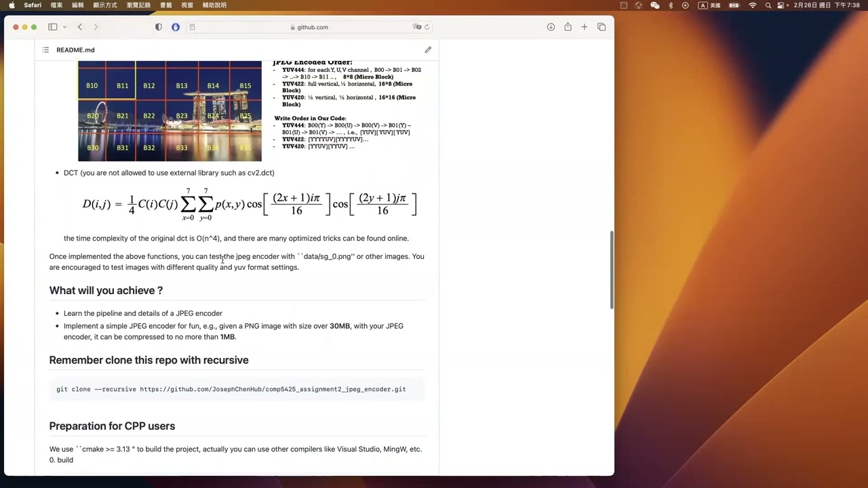Click the bold '1MB' text

tap(227, 337)
